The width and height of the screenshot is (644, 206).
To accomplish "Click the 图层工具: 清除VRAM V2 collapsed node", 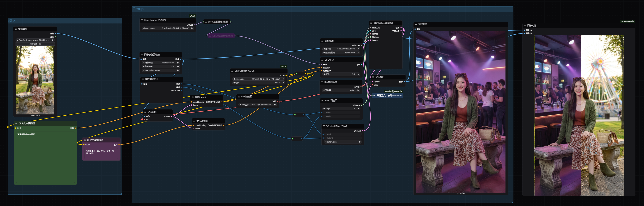I will [x=389, y=96].
